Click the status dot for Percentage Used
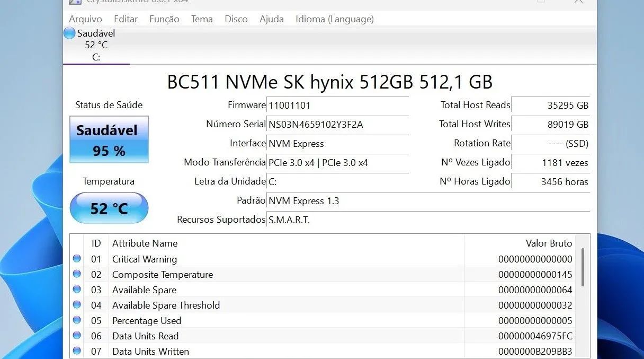Image resolution: width=644 pixels, height=359 pixels. (77, 320)
